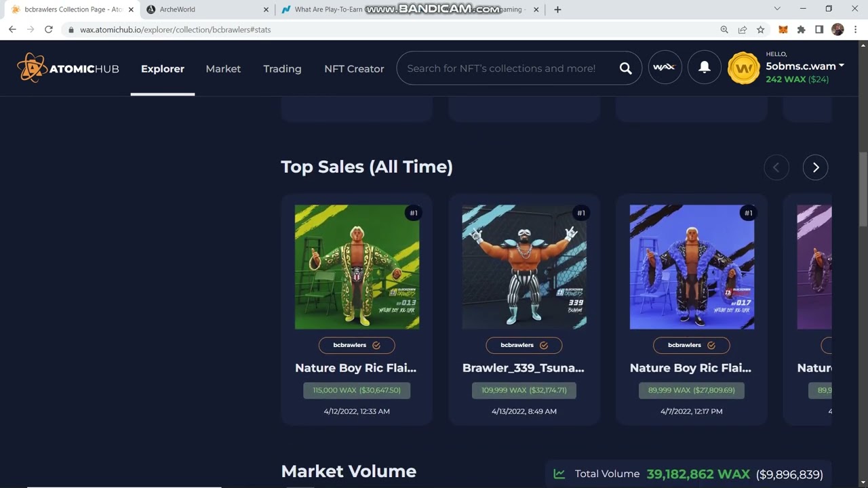This screenshot has width=868, height=488.
Task: Click the 4/7/2022, 12:17 PM date
Action: [692, 411]
